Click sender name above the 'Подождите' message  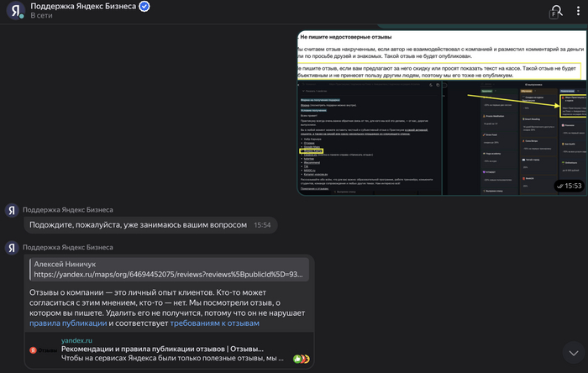point(68,209)
